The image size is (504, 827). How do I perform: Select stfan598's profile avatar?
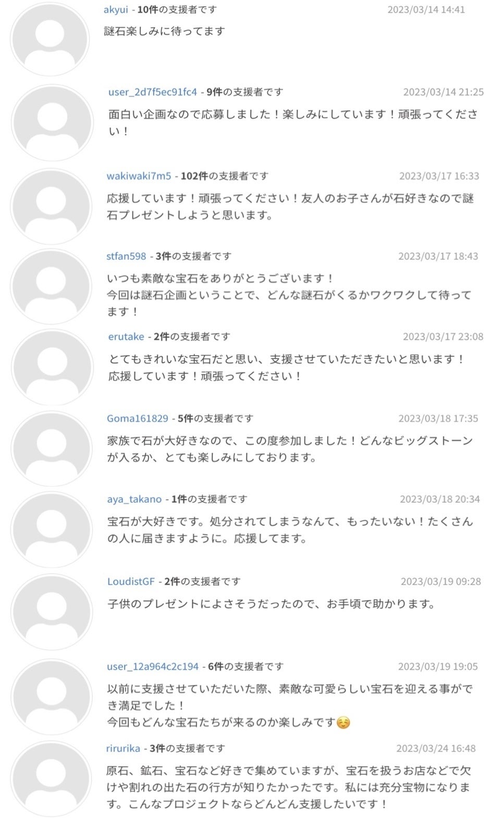(51, 287)
